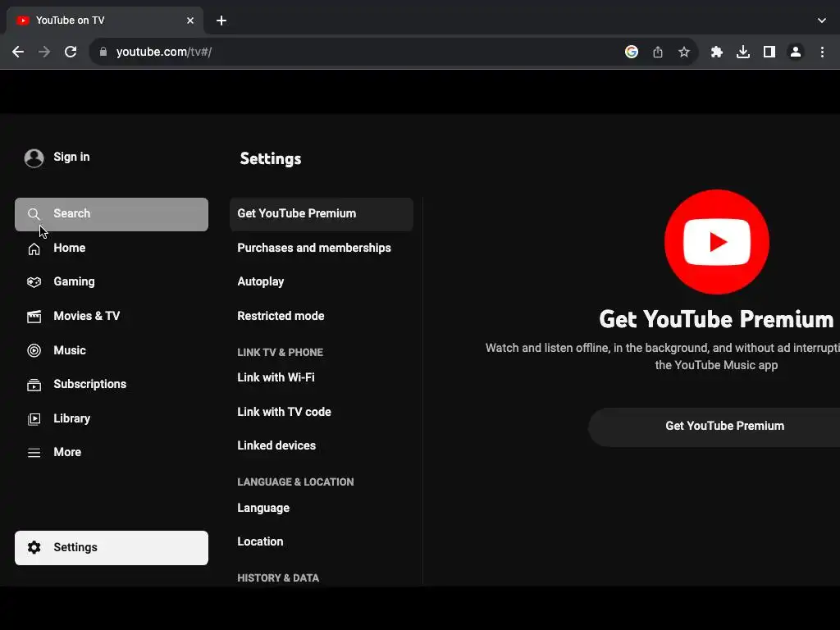Click the Settings label in the sidebar
This screenshot has height=630, width=840.
click(75, 547)
